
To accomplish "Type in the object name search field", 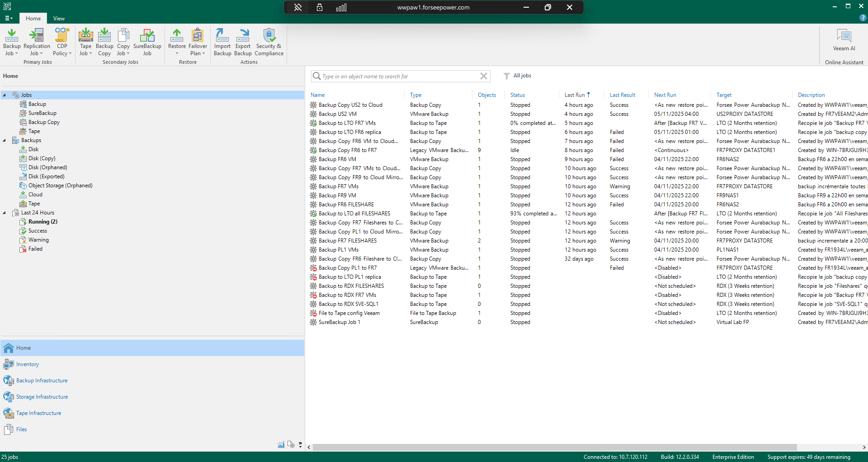I will [x=398, y=76].
